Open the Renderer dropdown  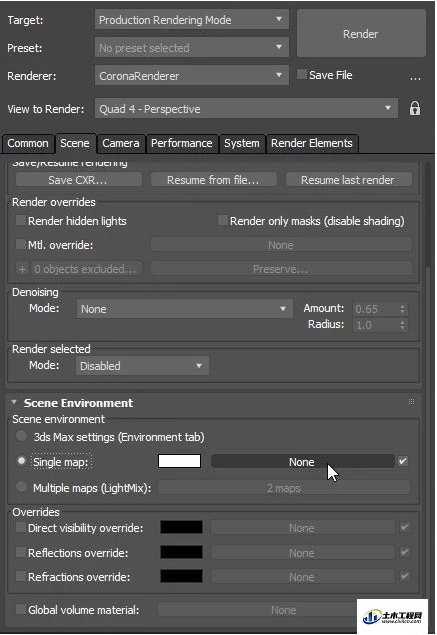click(192, 76)
